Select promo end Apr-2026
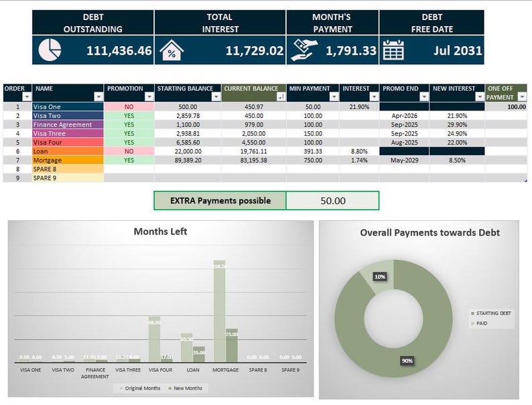The height and width of the screenshot is (405, 532). point(404,116)
